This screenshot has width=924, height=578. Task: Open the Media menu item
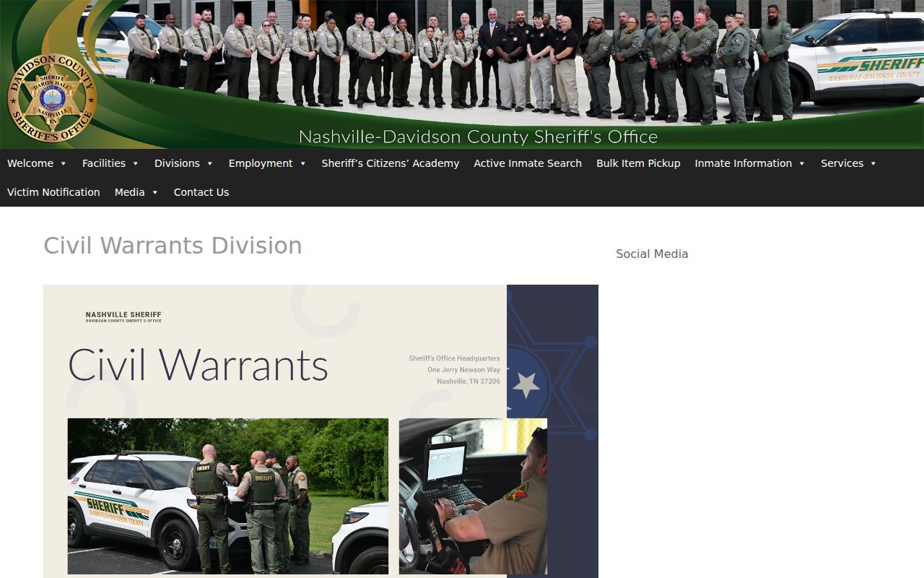[x=130, y=192]
